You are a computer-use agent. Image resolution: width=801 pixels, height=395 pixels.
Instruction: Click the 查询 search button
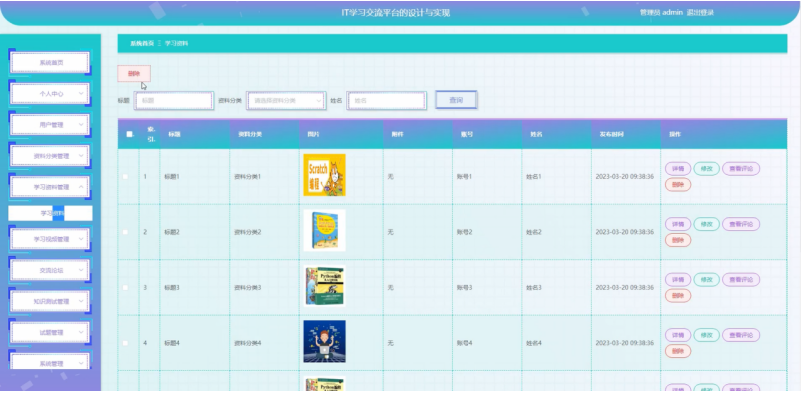click(456, 100)
